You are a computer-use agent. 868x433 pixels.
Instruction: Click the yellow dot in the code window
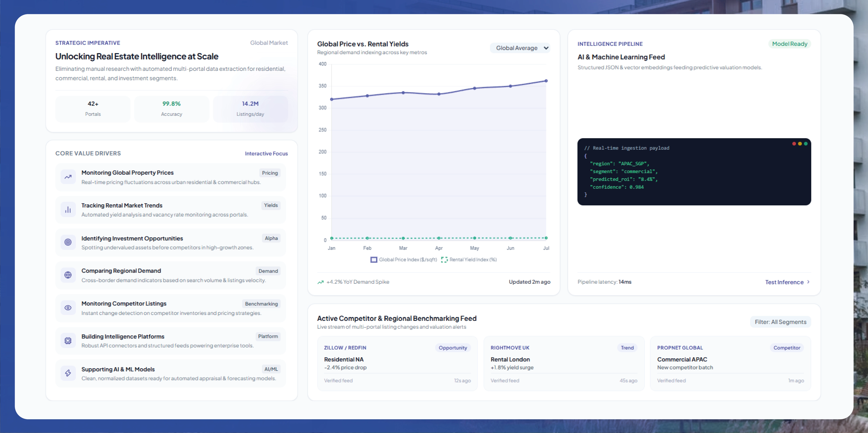800,144
